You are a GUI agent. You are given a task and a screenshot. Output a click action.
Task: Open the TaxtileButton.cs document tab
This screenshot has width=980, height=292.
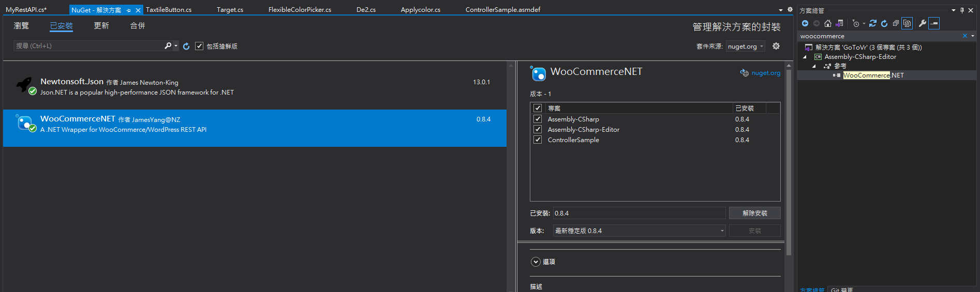click(x=169, y=10)
